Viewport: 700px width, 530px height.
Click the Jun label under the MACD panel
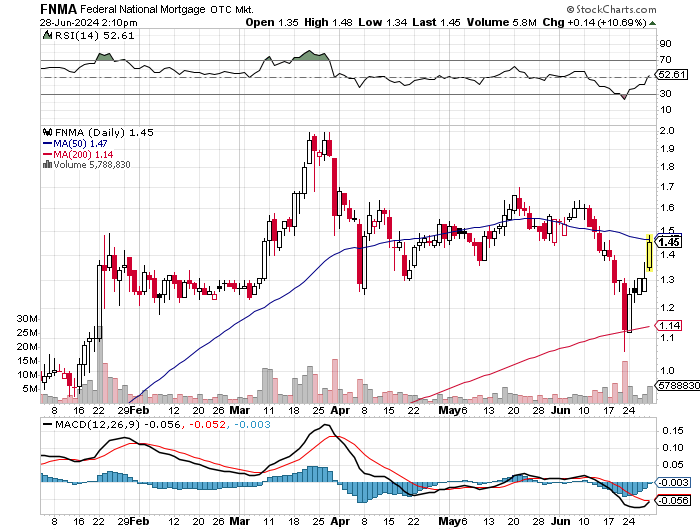(560, 522)
